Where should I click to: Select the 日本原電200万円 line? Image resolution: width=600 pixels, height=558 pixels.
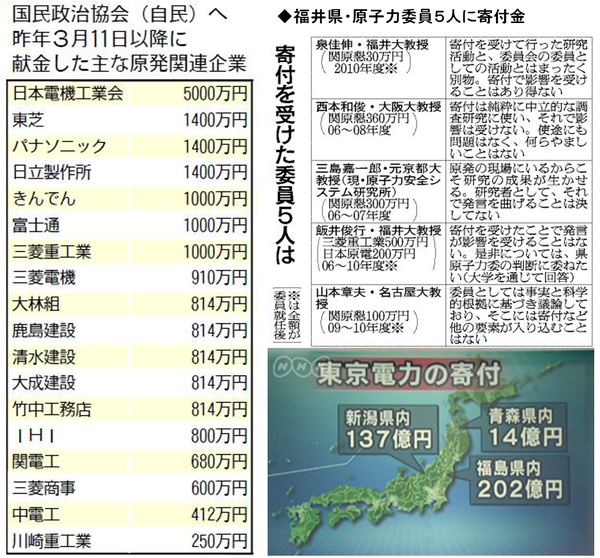[368, 254]
